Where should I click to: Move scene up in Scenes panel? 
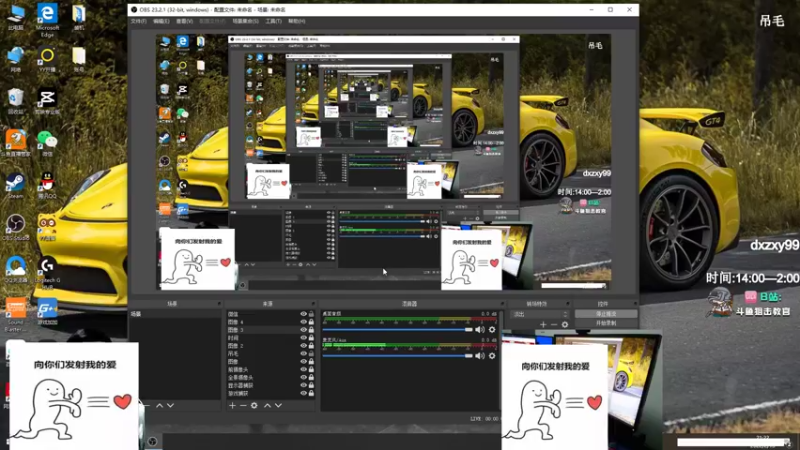pyautogui.click(x=159, y=406)
